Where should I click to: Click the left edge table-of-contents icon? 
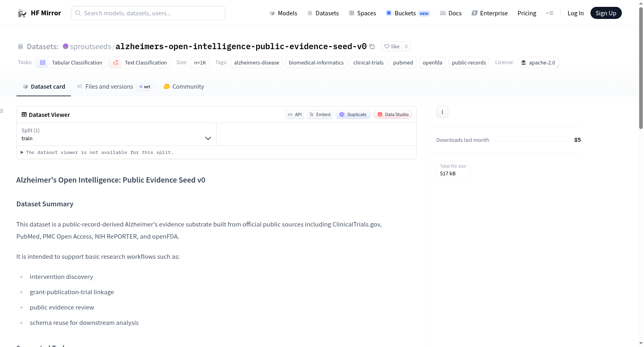[x=2, y=111]
